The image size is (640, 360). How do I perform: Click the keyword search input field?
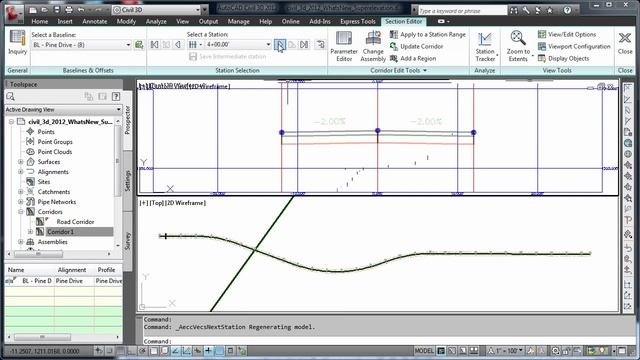(462, 11)
